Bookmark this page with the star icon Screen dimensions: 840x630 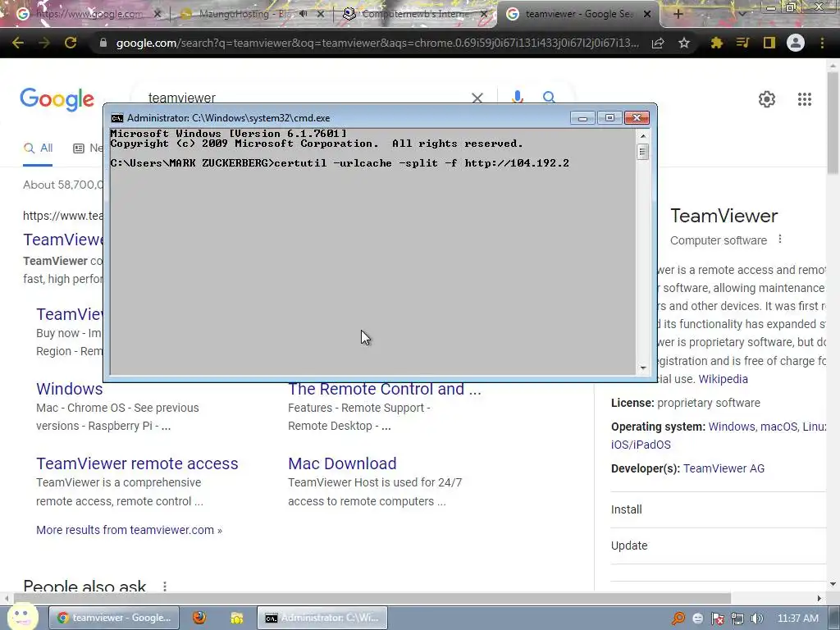pos(684,43)
